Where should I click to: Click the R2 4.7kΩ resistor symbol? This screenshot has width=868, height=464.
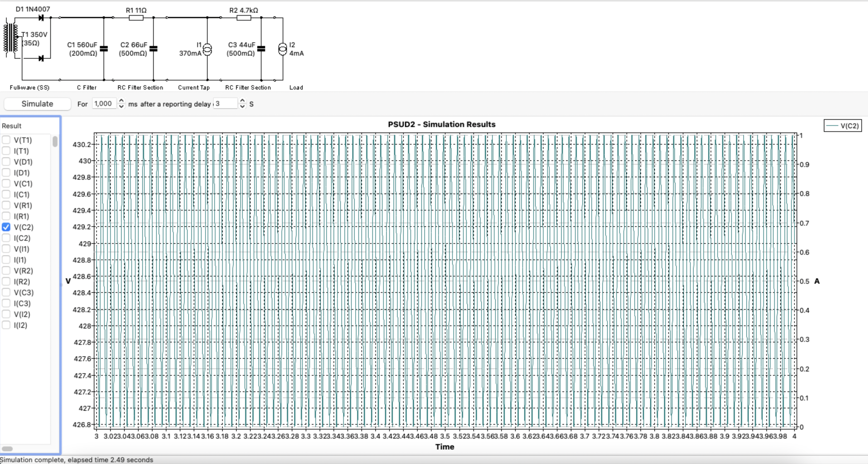click(x=244, y=18)
